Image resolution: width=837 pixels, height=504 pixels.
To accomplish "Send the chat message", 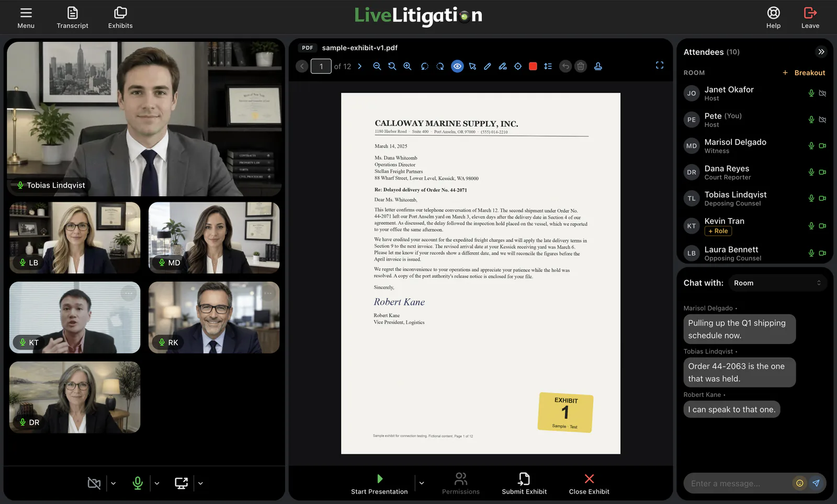I will 816,483.
